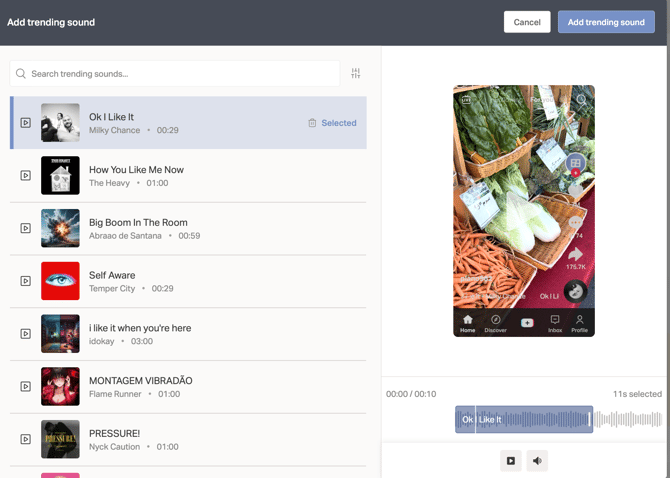Preview the PRESSURE! track
This screenshot has height=478, width=670.
pos(26,439)
